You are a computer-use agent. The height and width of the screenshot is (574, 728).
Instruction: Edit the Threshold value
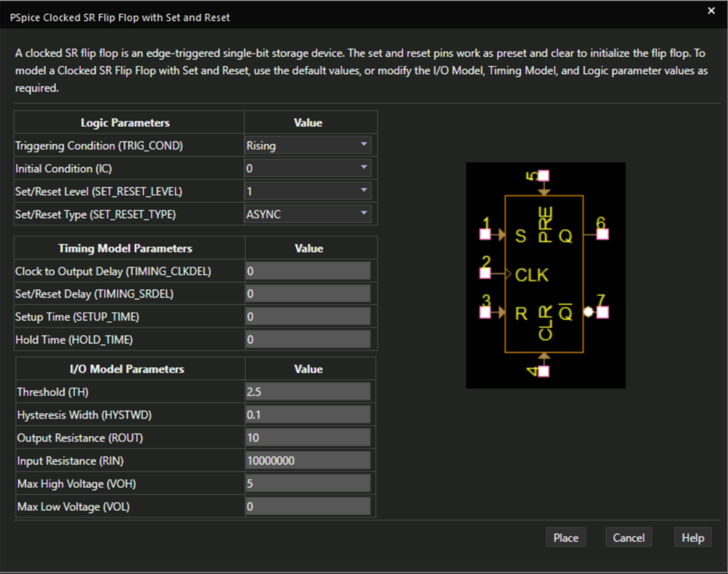click(308, 392)
